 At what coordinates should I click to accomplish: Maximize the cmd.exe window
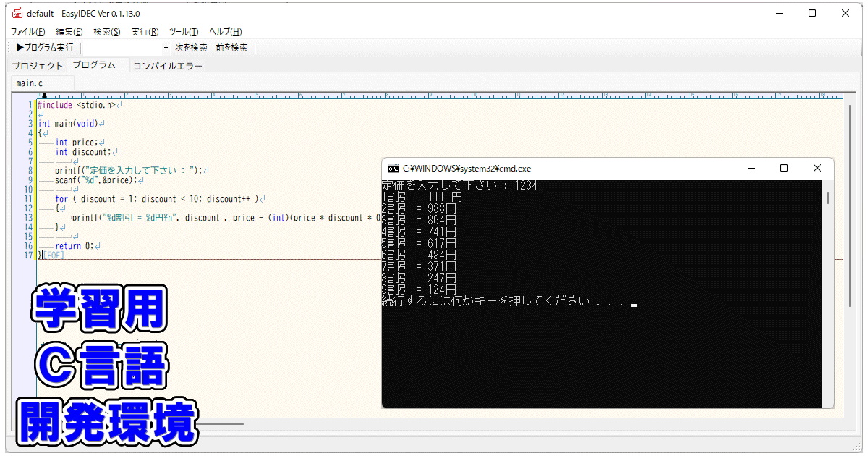tap(783, 168)
